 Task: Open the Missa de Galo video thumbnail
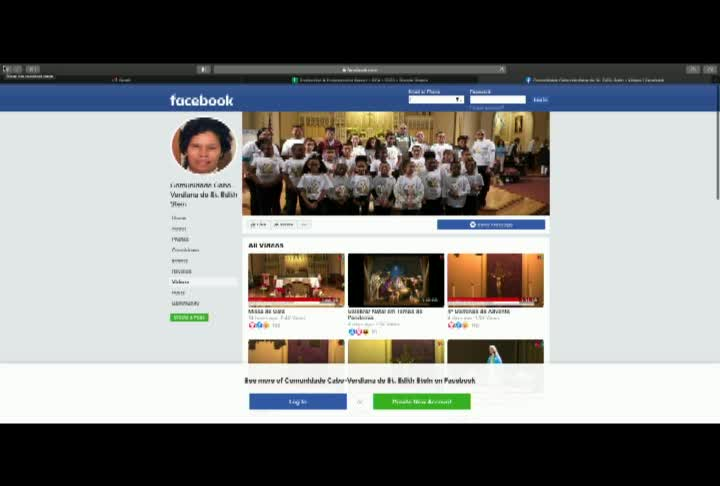pyautogui.click(x=296, y=280)
